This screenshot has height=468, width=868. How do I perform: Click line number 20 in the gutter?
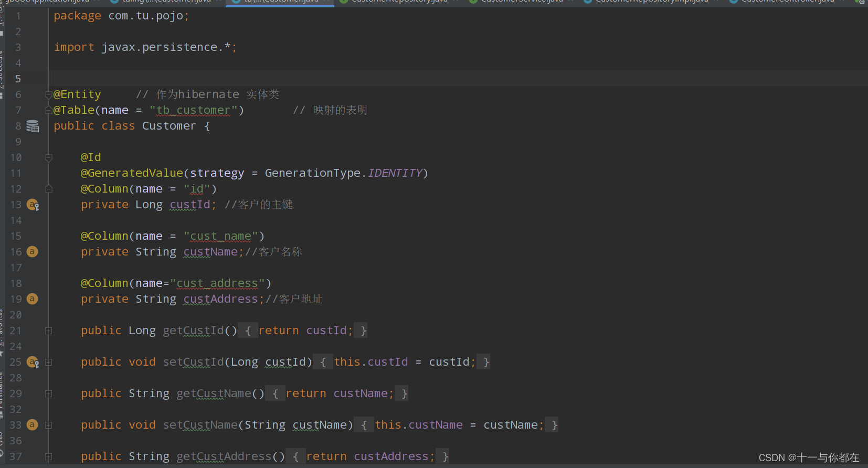(x=16, y=315)
